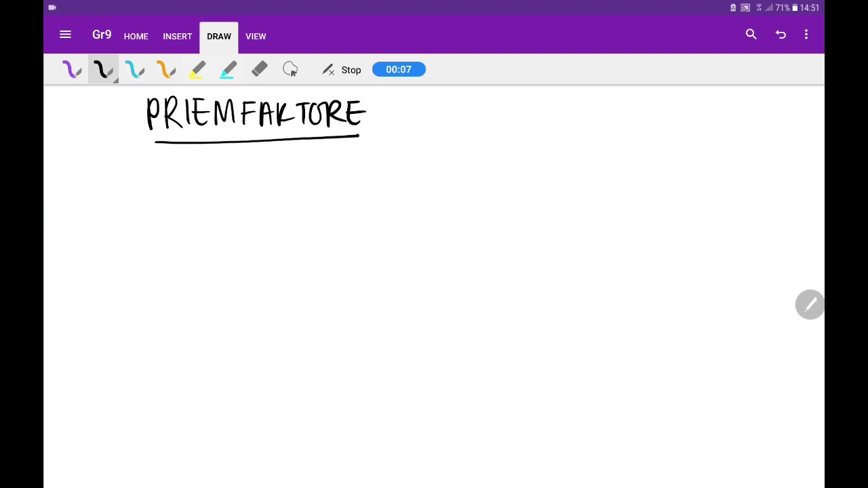Select the blue pen tool

coord(134,69)
